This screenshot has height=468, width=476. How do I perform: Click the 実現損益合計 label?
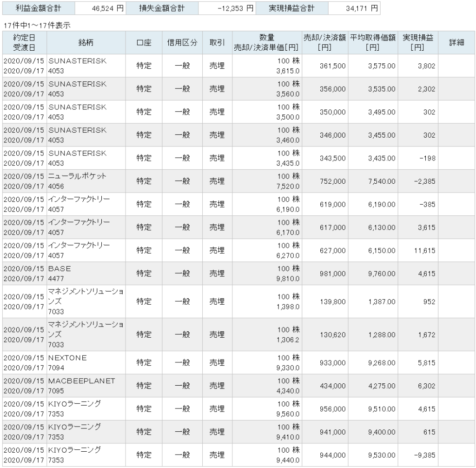pos(292,8)
